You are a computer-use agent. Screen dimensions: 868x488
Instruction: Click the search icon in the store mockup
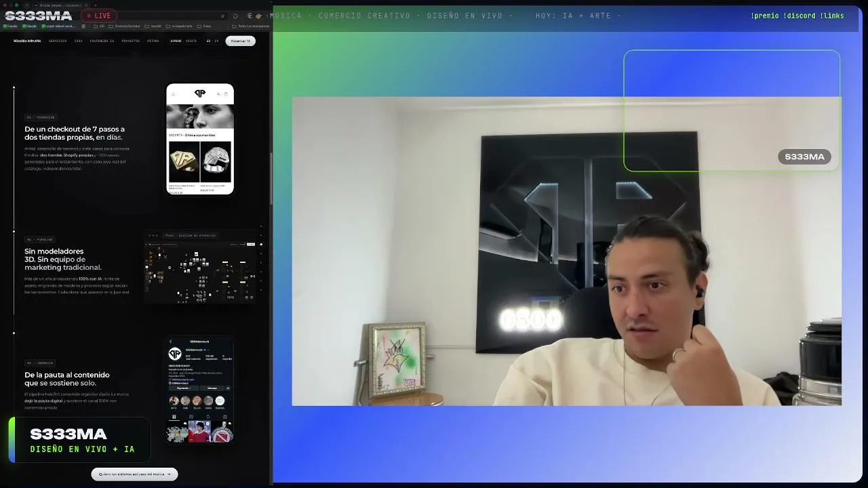pyautogui.click(x=218, y=94)
